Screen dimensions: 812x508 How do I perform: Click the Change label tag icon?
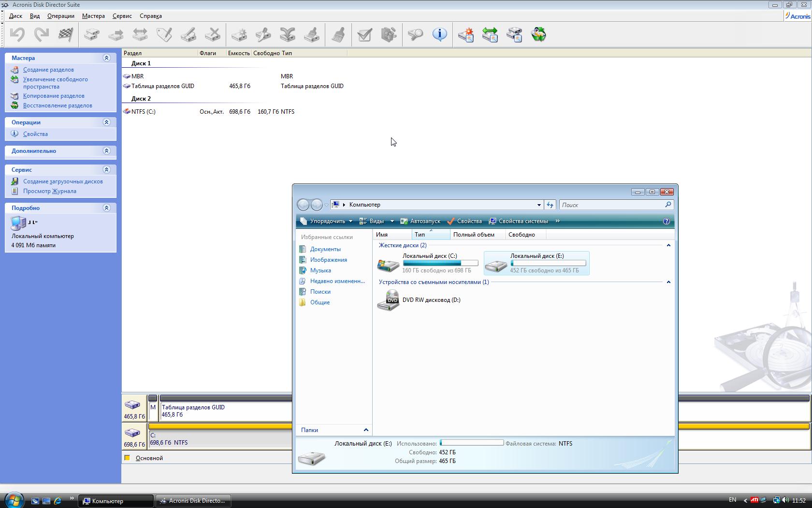click(x=164, y=34)
